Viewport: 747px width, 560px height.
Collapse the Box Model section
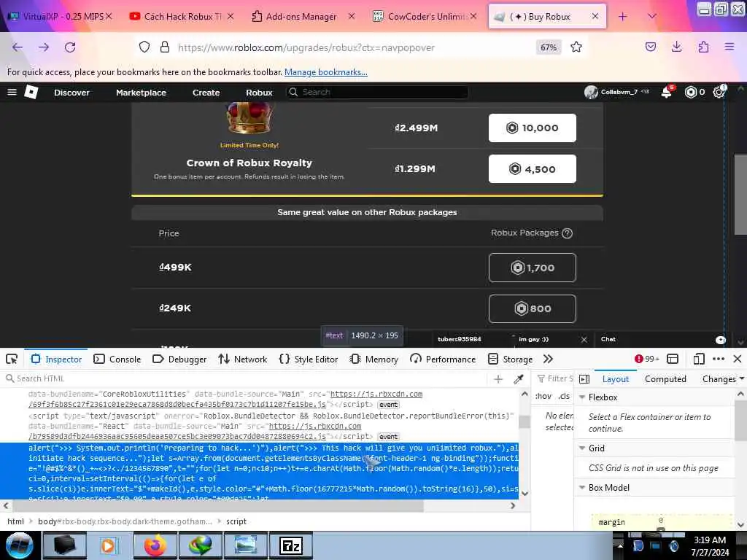click(581, 487)
